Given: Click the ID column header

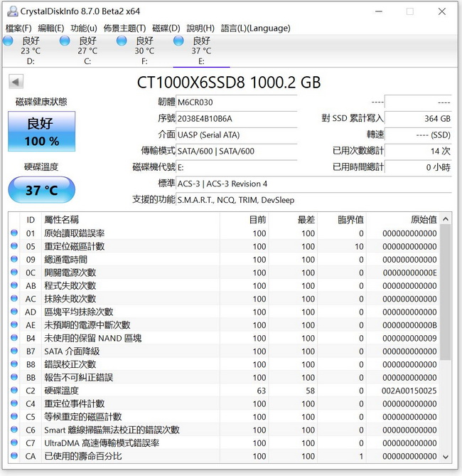Looking at the screenshot, I should point(31,219).
